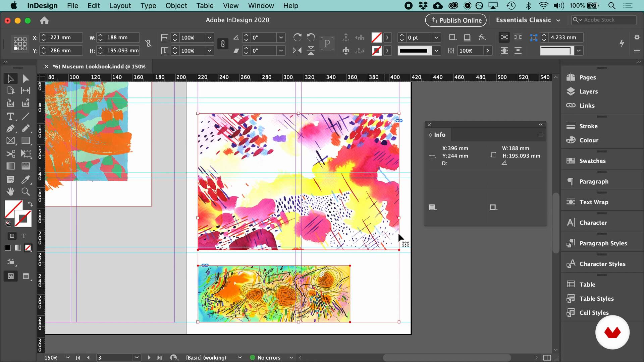Viewport: 644px width, 362px height.
Task: Click the Adobe Stock search field
Action: click(603, 20)
